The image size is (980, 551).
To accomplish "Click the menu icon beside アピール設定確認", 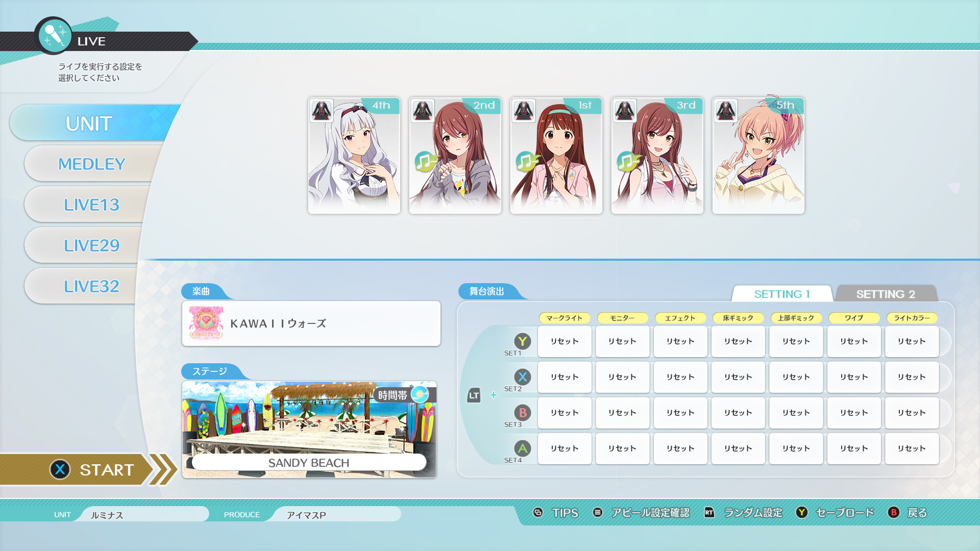I will click(x=598, y=512).
